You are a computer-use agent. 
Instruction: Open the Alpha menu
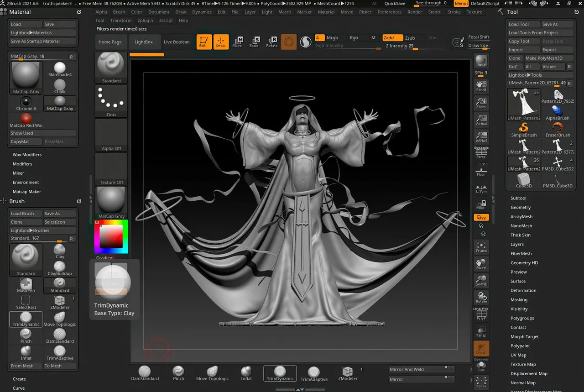pyautogui.click(x=101, y=12)
